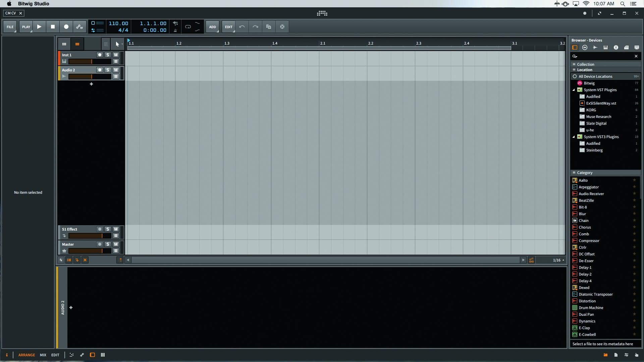Click the delete icon in toolbar

click(282, 27)
